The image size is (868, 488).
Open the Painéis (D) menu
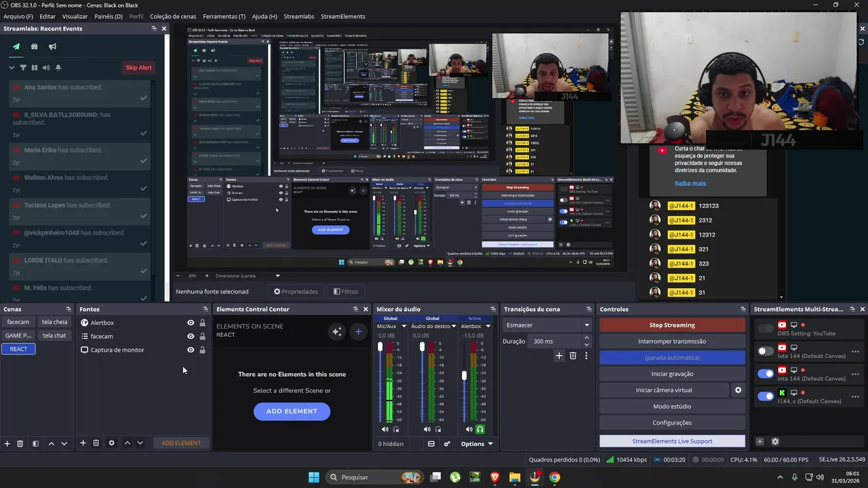[x=108, y=16]
